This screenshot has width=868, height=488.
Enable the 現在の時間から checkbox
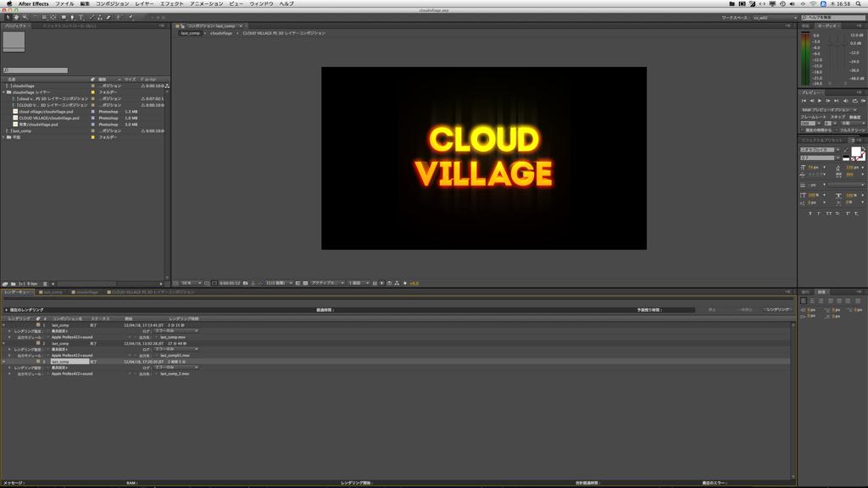pyautogui.click(x=802, y=130)
